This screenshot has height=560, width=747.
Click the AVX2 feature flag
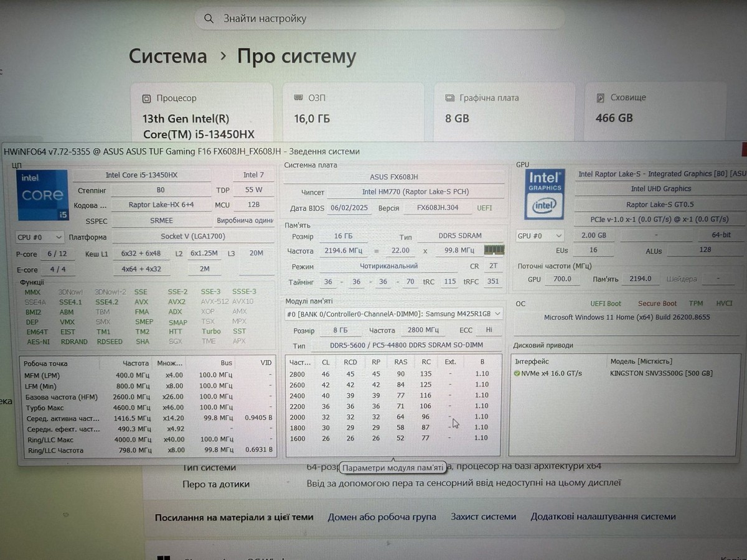click(177, 302)
